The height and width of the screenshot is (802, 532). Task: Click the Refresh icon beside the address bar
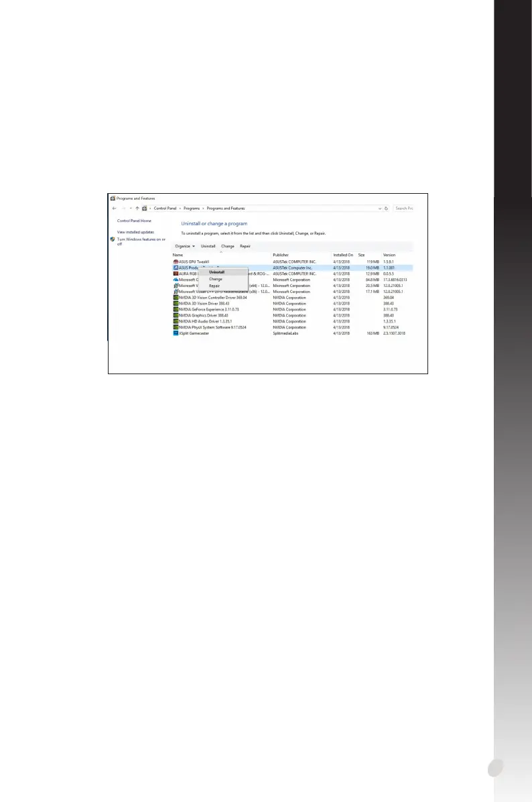pyautogui.click(x=387, y=208)
